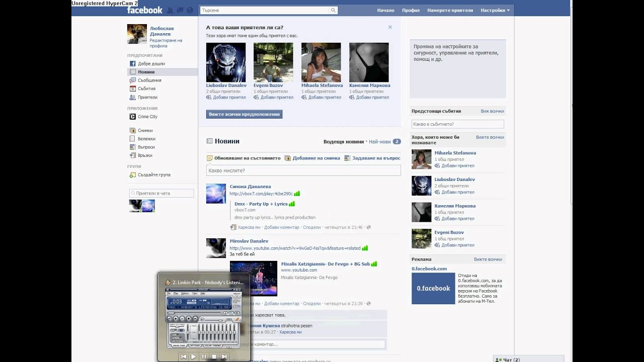
Task: Click privacy globe icon on Симона's post
Action: click(x=368, y=227)
